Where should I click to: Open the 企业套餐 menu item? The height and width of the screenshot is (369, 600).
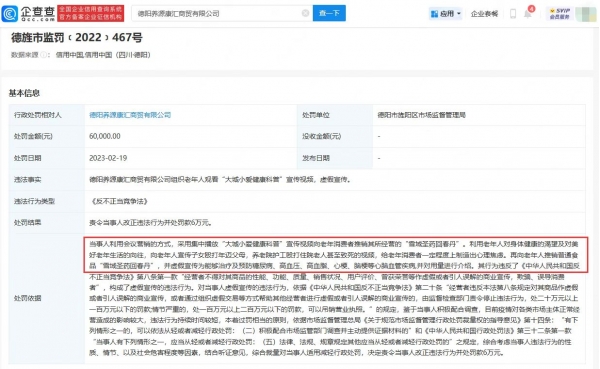coord(484,14)
